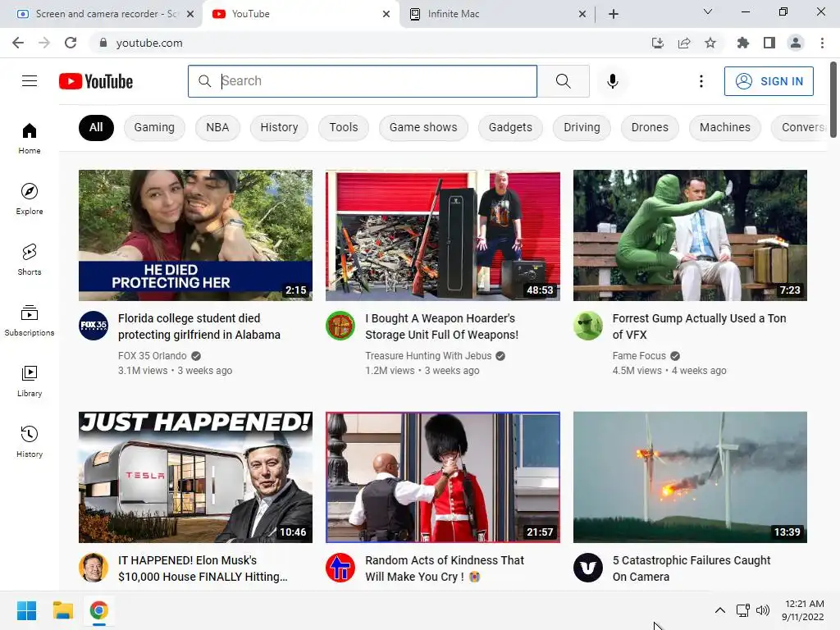Click the SIGN IN button
The width and height of the screenshot is (840, 630).
click(x=769, y=81)
